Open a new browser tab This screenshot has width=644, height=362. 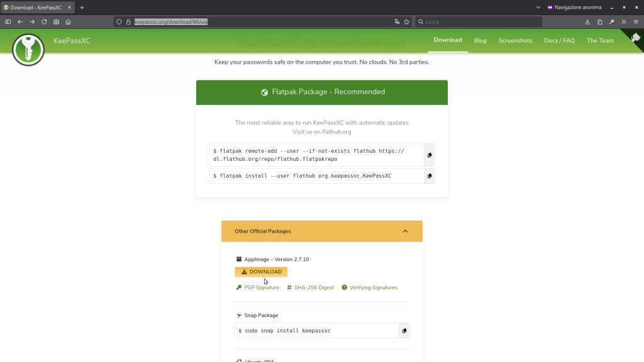click(82, 8)
